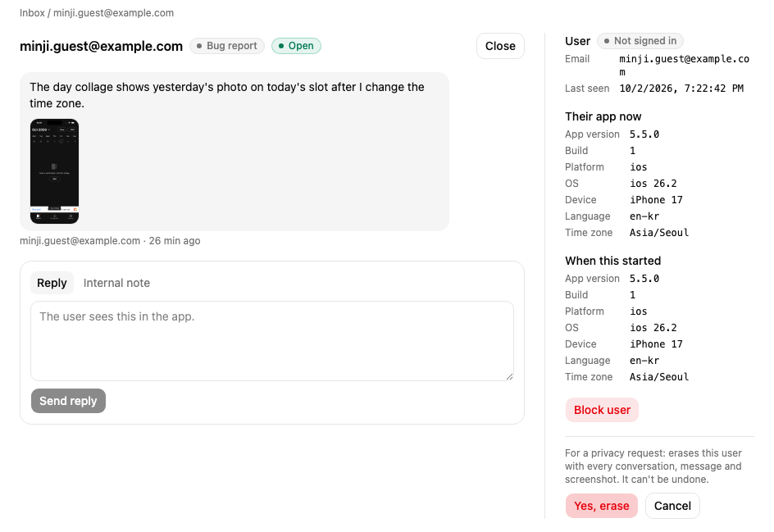The image size is (774, 532).
Task: Select the Last seen timestamp 10/2/2026
Action: [681, 89]
